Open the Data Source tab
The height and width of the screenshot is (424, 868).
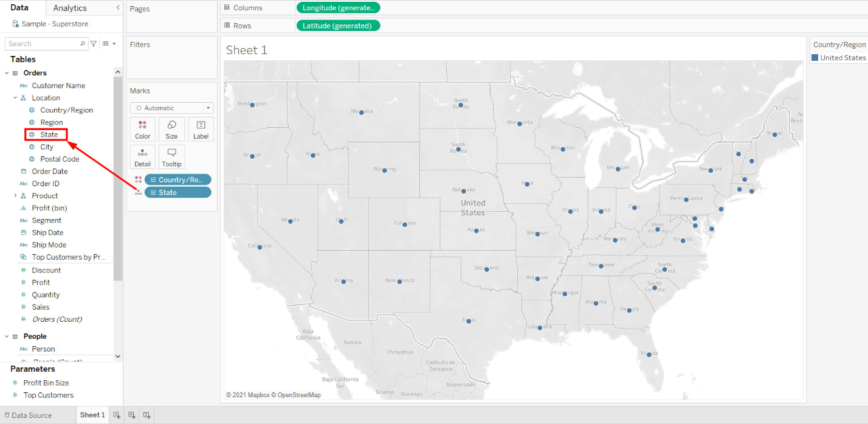click(x=30, y=415)
